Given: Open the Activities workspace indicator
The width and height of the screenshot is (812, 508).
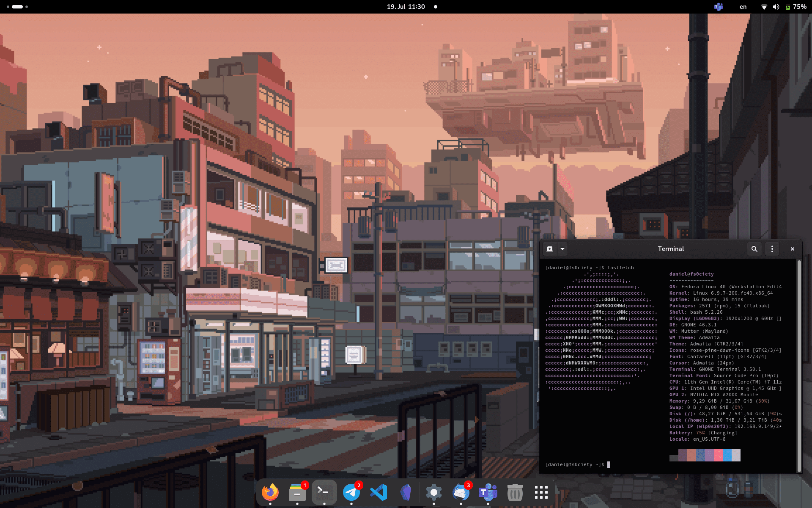Looking at the screenshot, I should pyautogui.click(x=17, y=7).
